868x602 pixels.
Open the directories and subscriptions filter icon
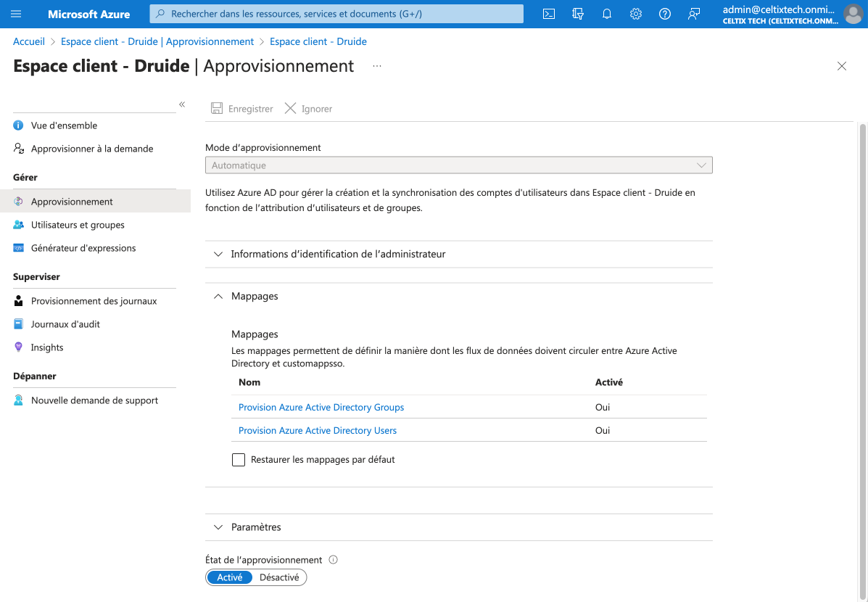[578, 14]
